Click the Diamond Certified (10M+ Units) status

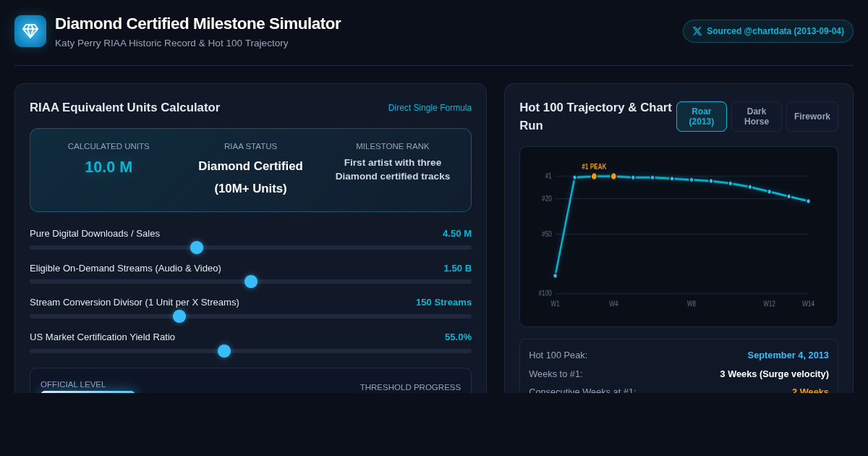(250, 177)
